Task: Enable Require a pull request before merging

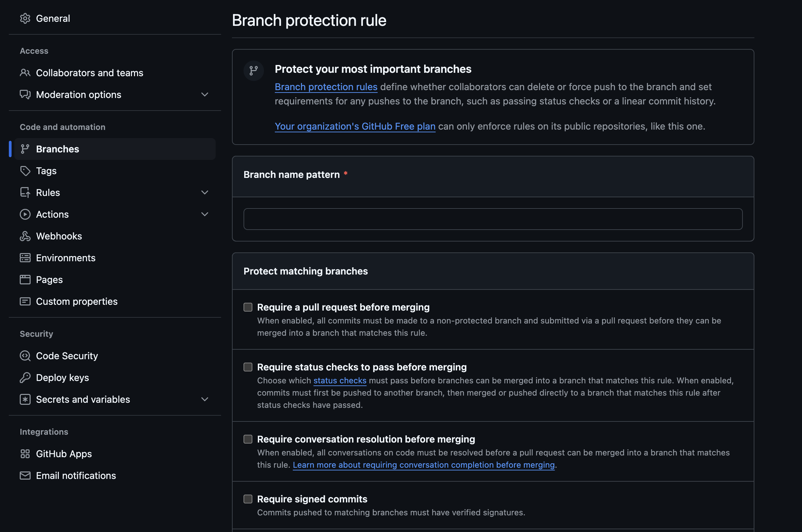Action: (248, 307)
